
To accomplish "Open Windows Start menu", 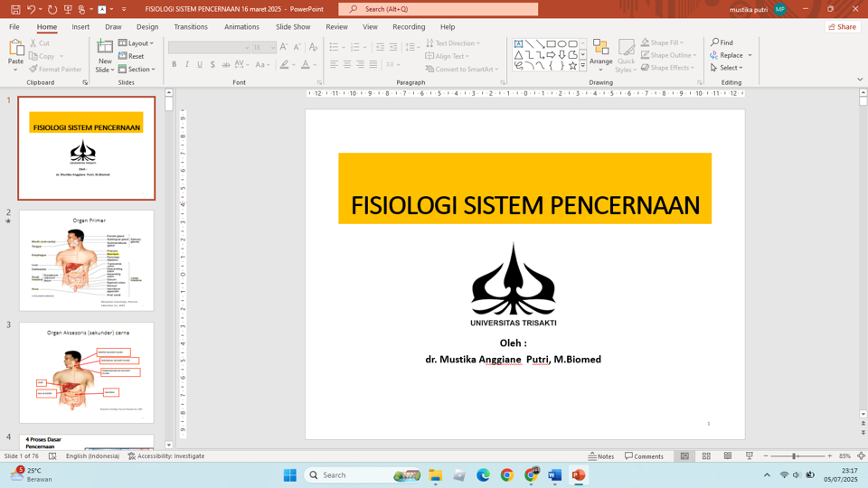I will click(289, 474).
